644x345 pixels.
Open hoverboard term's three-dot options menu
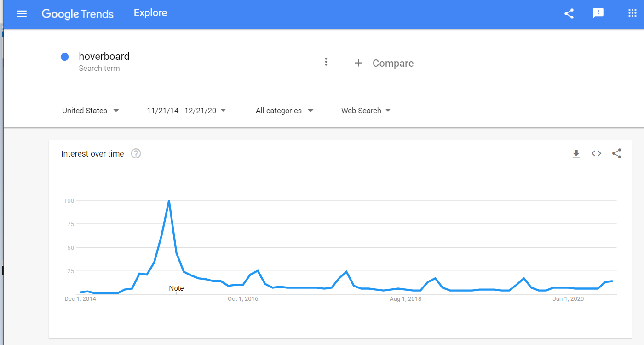[326, 62]
